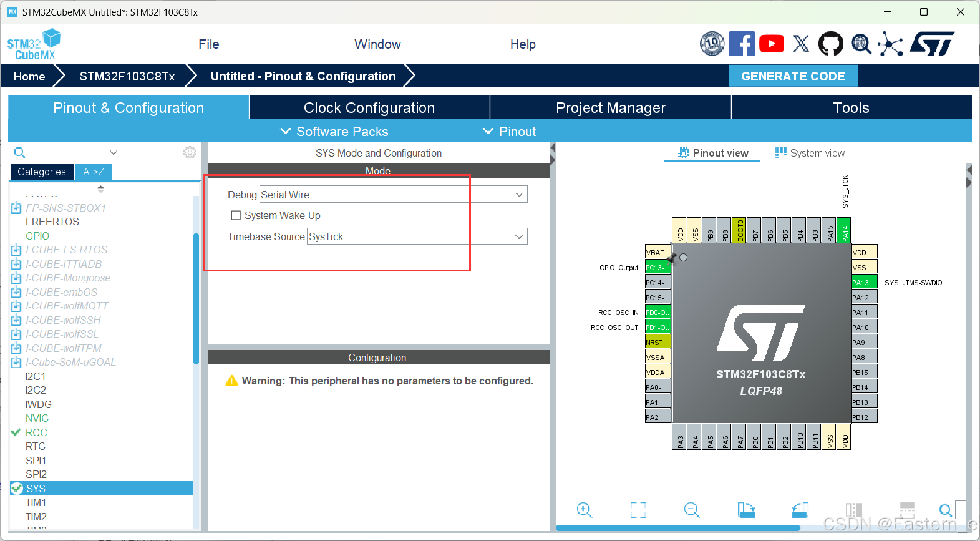This screenshot has width=980, height=541.
Task: Click the vertical scrollbar of the categories list
Action: coord(196,298)
